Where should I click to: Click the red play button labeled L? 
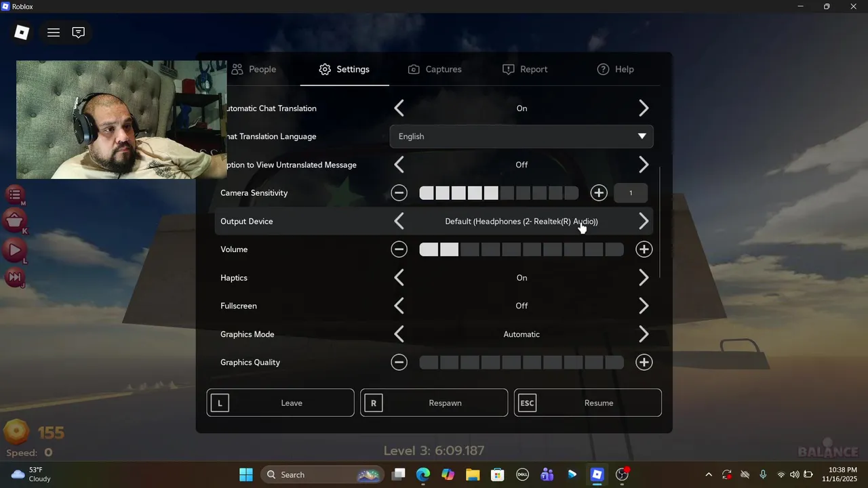[15, 250]
